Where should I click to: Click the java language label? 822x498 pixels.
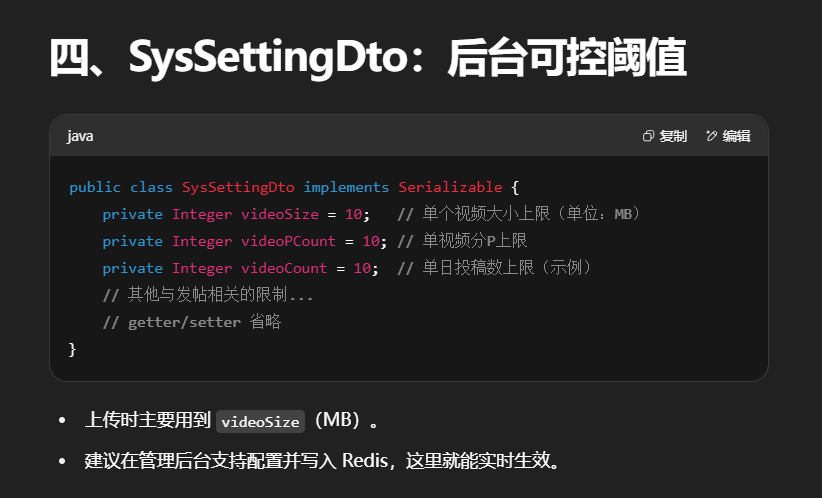pyautogui.click(x=80, y=136)
